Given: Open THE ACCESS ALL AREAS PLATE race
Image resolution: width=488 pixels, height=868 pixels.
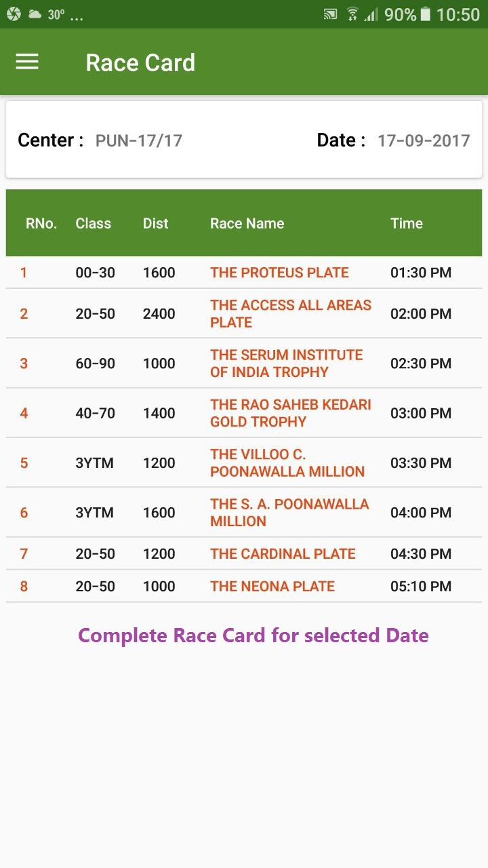Looking at the screenshot, I should click(x=291, y=313).
